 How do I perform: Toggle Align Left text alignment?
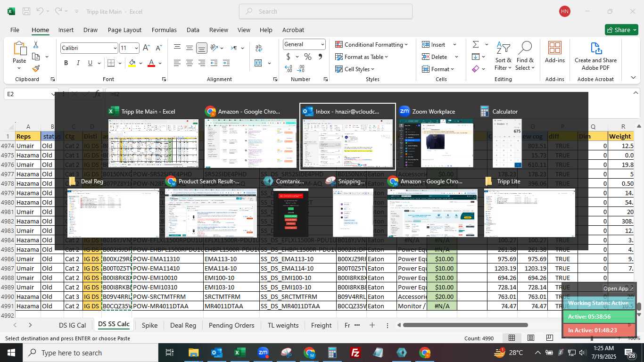coord(177,63)
